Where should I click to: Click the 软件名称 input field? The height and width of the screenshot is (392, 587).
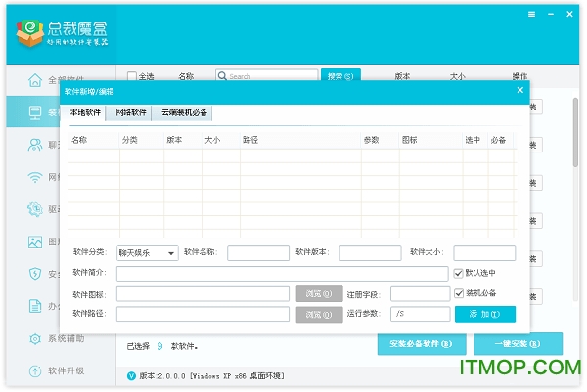tap(258, 253)
